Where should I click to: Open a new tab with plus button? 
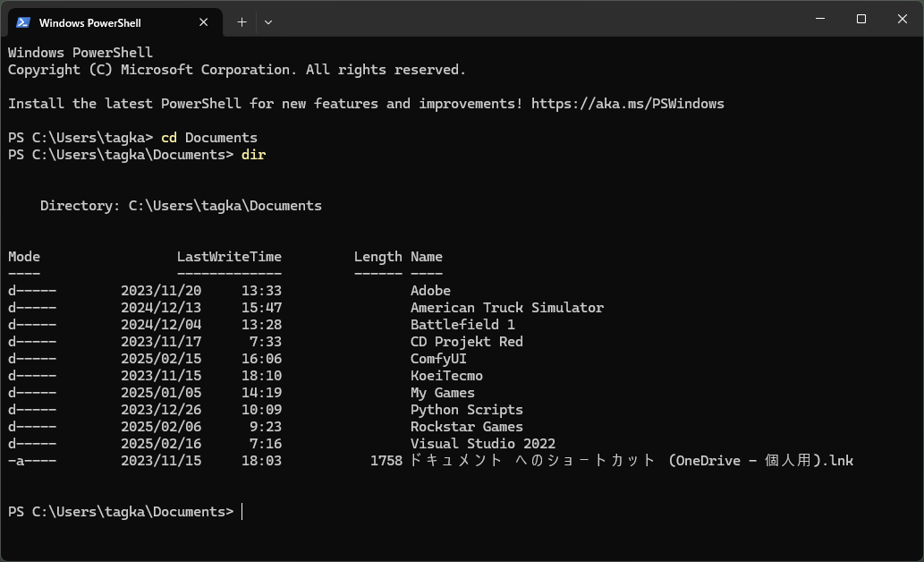point(242,22)
